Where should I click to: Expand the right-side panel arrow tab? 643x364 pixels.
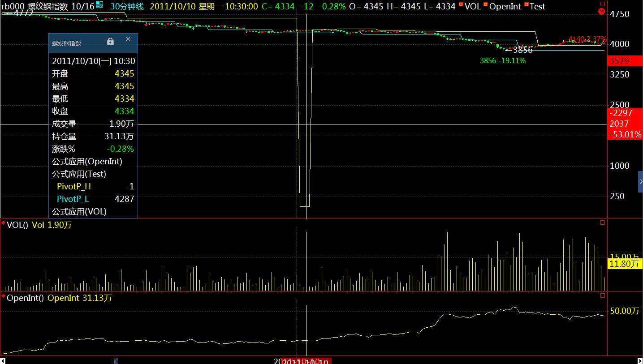point(641,182)
